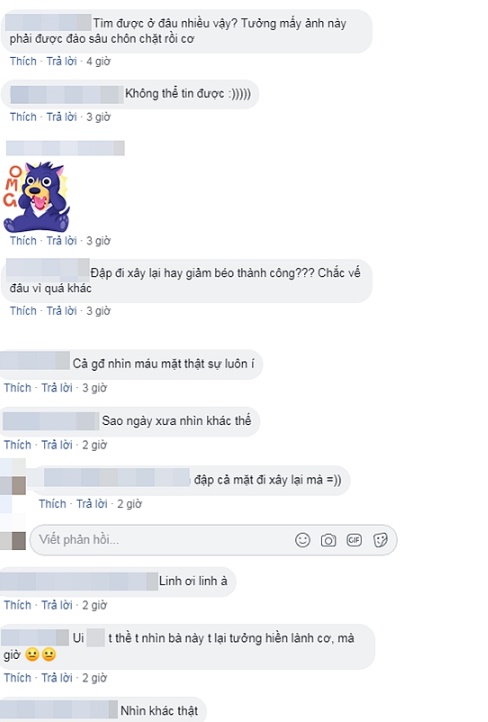This screenshot has width=488, height=722.
Task: Reply to 'Tìm được ở đâu nhiều vậy' comment
Action: coord(62,61)
